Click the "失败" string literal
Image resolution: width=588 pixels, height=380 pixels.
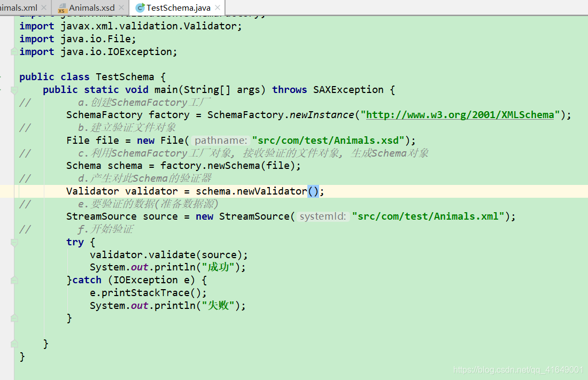[x=218, y=305]
